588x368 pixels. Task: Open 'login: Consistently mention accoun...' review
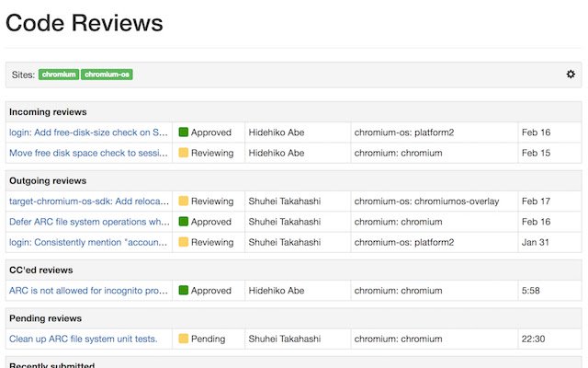point(88,242)
